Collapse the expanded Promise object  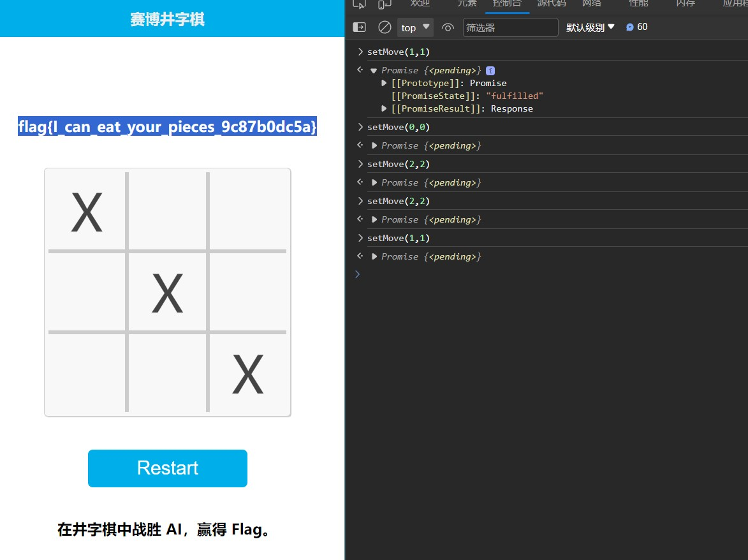374,71
